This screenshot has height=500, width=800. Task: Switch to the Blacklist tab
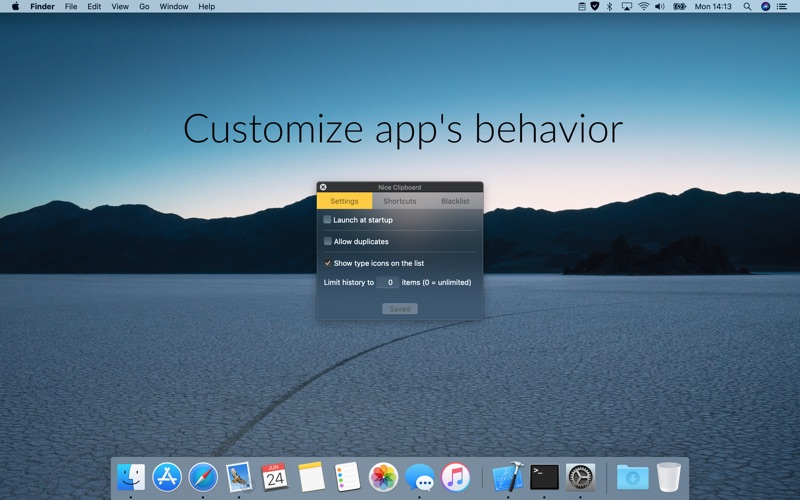(455, 201)
